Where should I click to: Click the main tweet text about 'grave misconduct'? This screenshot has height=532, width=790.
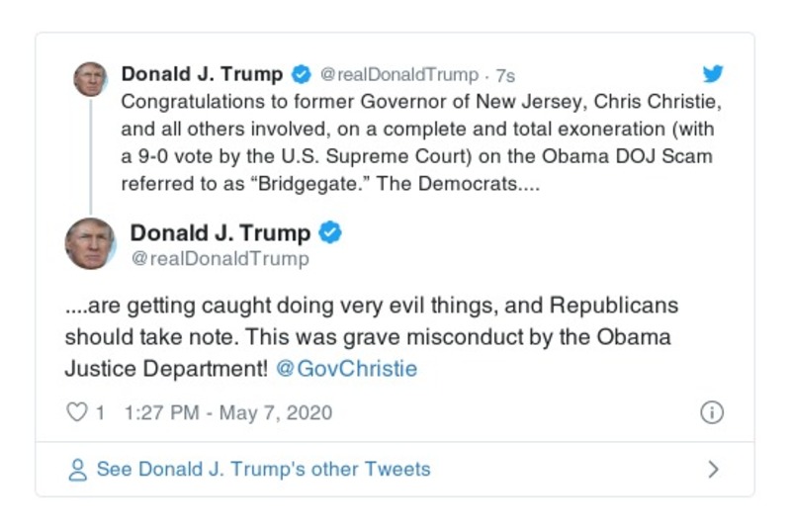point(368,336)
